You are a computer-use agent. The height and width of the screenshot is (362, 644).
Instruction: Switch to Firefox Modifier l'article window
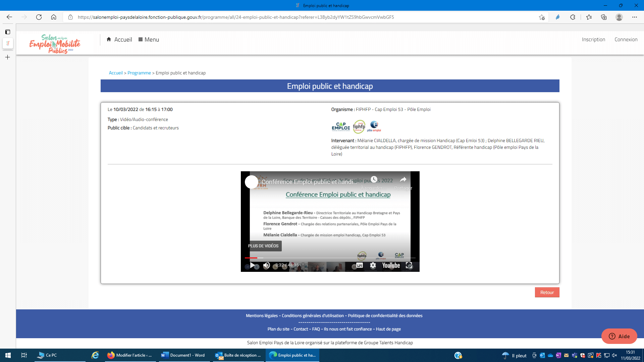[x=130, y=355]
